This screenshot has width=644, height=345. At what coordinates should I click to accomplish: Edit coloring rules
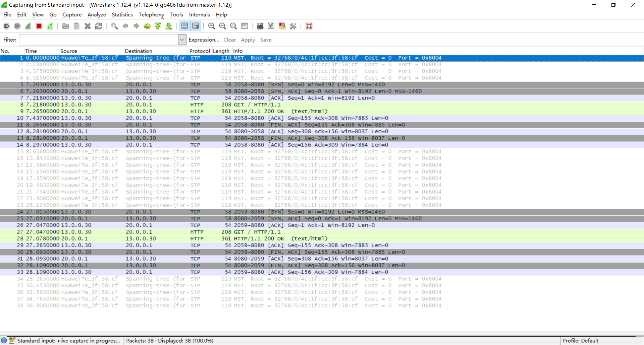(x=282, y=26)
